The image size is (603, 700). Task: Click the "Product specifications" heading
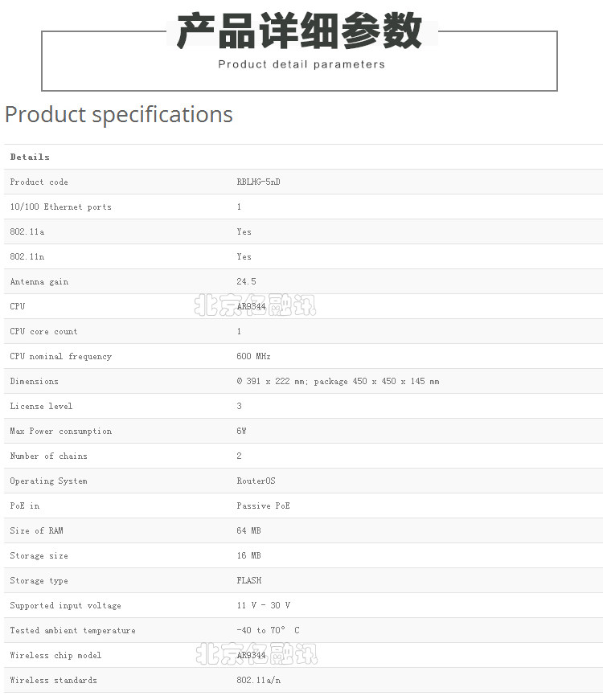(x=119, y=115)
